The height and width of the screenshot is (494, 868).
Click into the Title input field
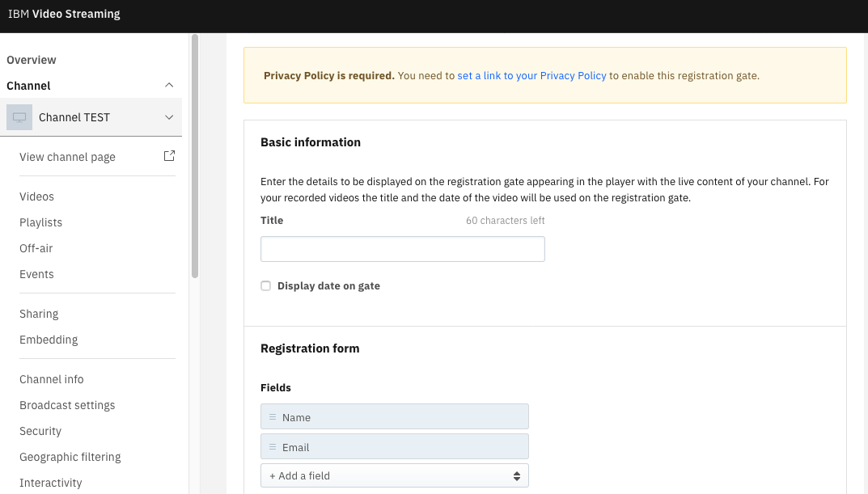(x=402, y=249)
